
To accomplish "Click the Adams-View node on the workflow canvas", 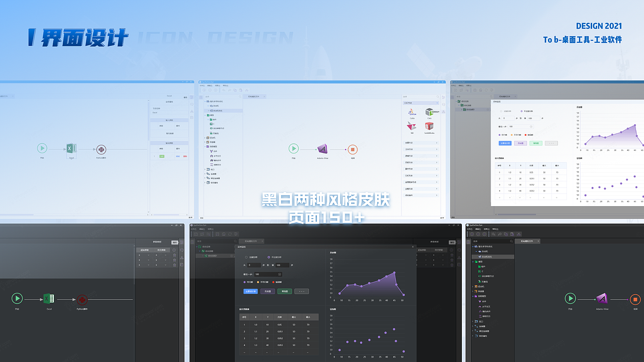I will pyautogui.click(x=322, y=149).
